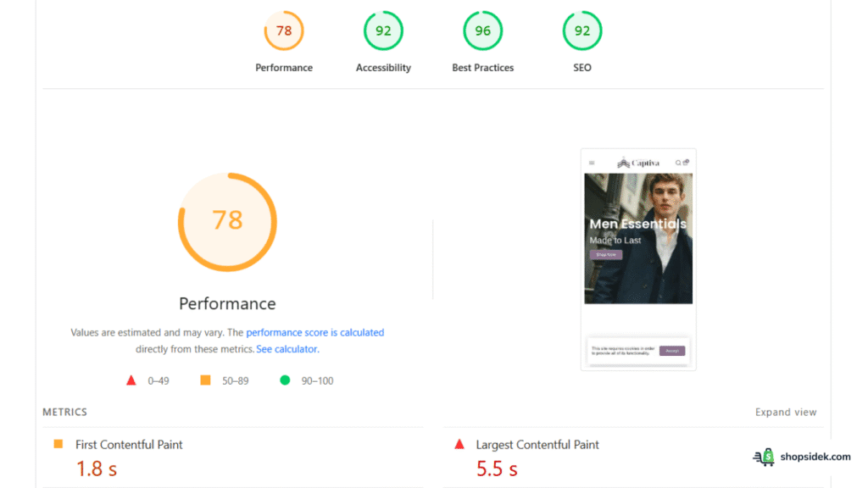Click the shopping bag icon in the Captiva preview

(x=687, y=163)
